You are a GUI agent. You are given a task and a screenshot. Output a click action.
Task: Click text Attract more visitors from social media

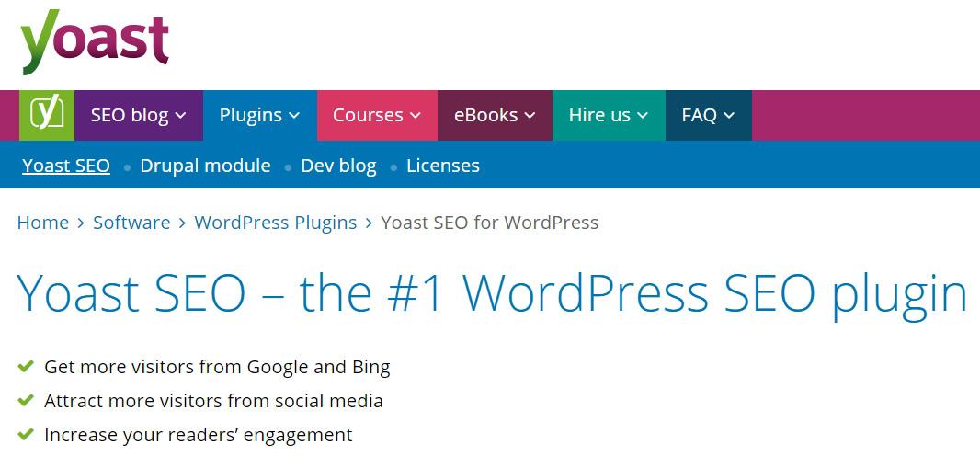214,401
